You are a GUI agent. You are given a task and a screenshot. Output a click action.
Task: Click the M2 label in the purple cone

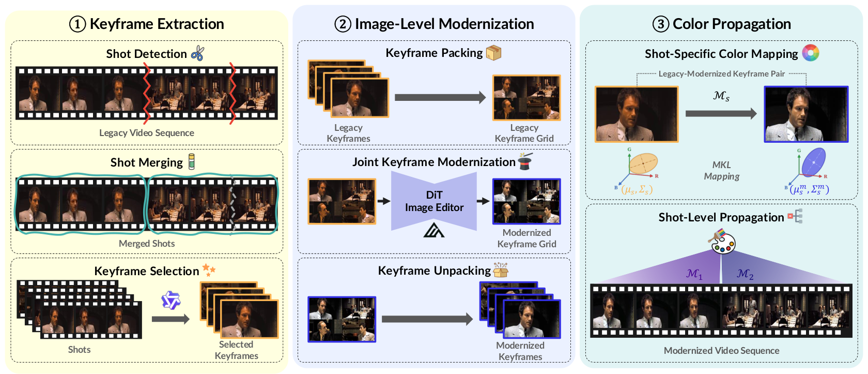745,274
